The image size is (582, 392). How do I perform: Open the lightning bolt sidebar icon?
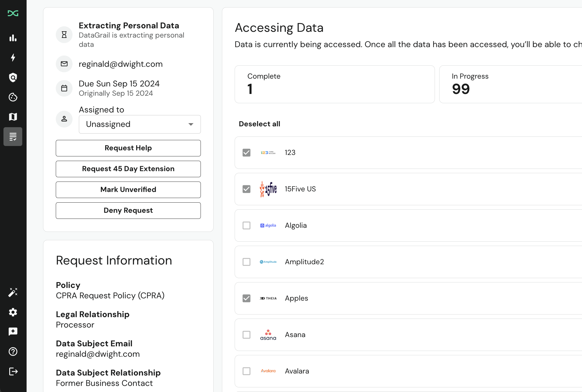click(13, 58)
